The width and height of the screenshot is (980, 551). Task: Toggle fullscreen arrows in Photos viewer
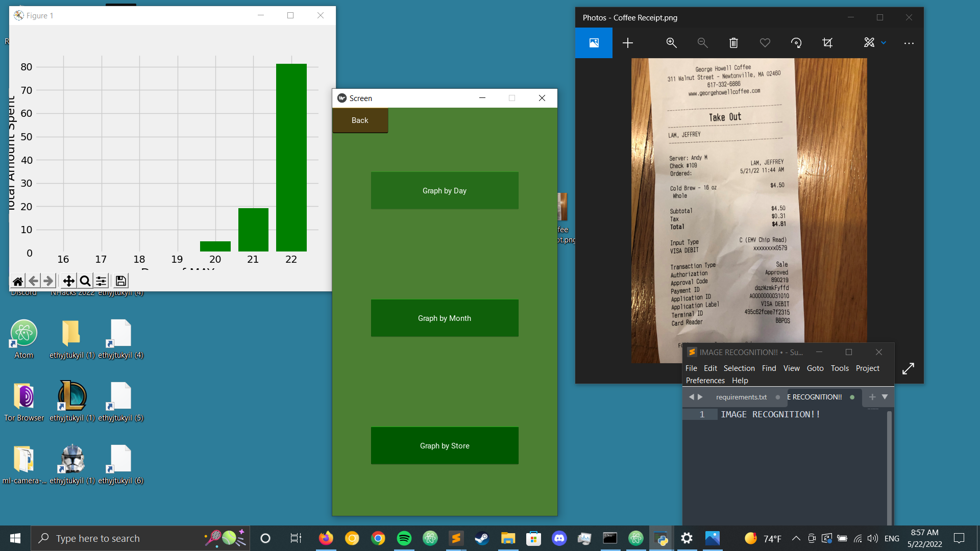coord(908,368)
